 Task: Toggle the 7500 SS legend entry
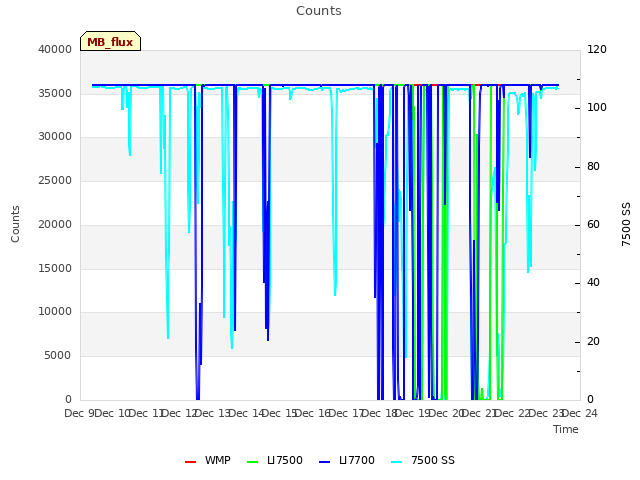(x=422, y=460)
